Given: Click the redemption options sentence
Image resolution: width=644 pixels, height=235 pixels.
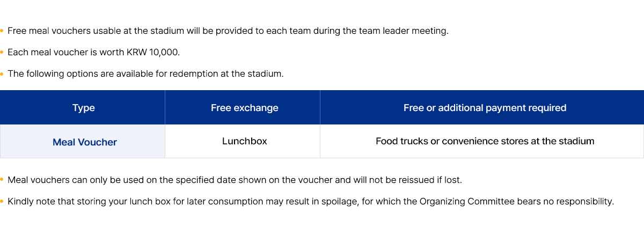Looking at the screenshot, I should [x=145, y=74].
